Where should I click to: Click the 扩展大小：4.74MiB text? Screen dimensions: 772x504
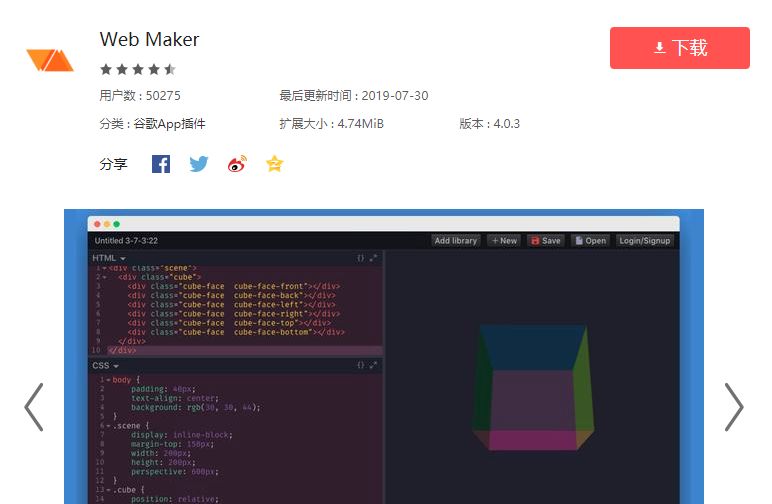tap(331, 124)
